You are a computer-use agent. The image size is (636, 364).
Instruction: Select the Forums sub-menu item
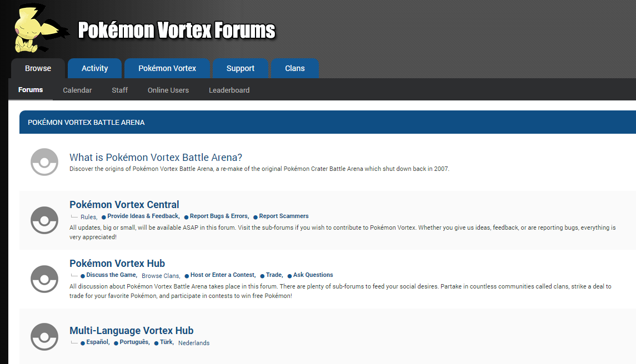31,89
